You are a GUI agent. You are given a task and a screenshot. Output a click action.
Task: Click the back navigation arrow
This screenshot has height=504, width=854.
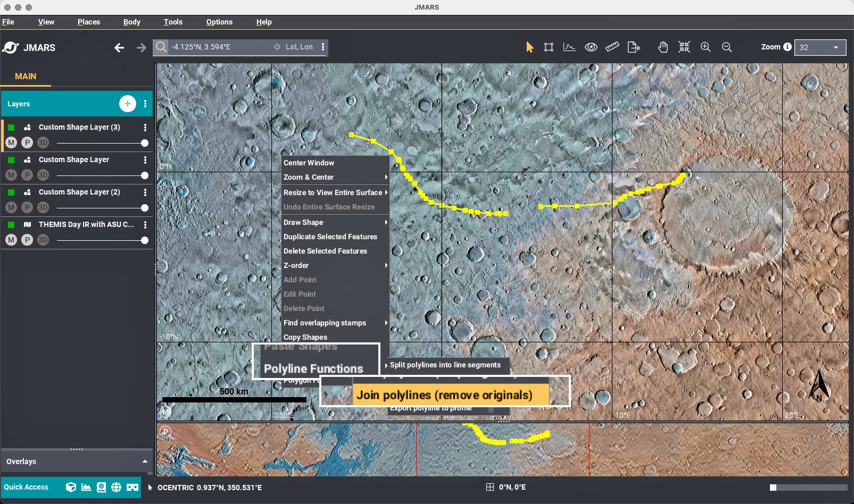tap(119, 48)
